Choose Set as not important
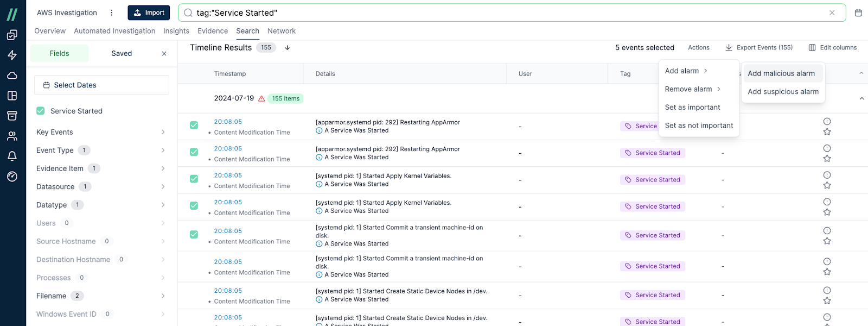Image resolution: width=868 pixels, height=326 pixels. 699,126
